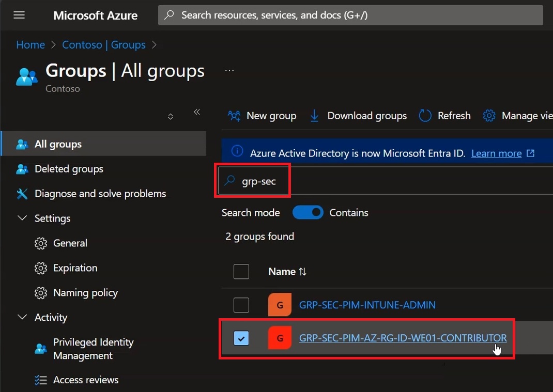The height and width of the screenshot is (392, 553).
Task: Collapse the sidebar with double chevron
Action: (197, 112)
